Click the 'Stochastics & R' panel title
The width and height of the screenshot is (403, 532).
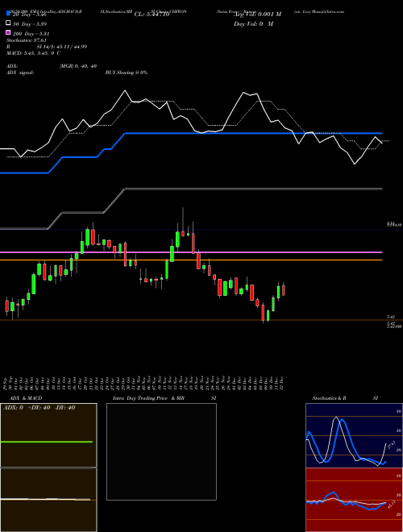point(329,398)
